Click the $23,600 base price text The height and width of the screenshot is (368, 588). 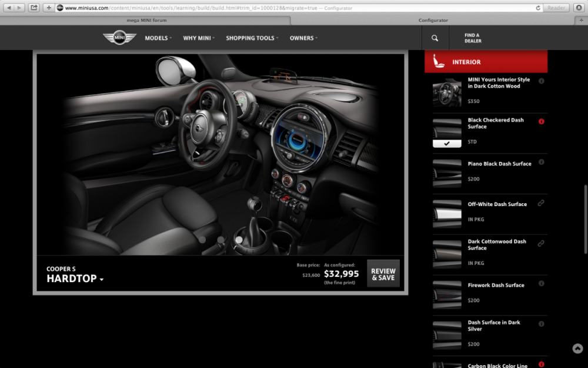point(311,275)
